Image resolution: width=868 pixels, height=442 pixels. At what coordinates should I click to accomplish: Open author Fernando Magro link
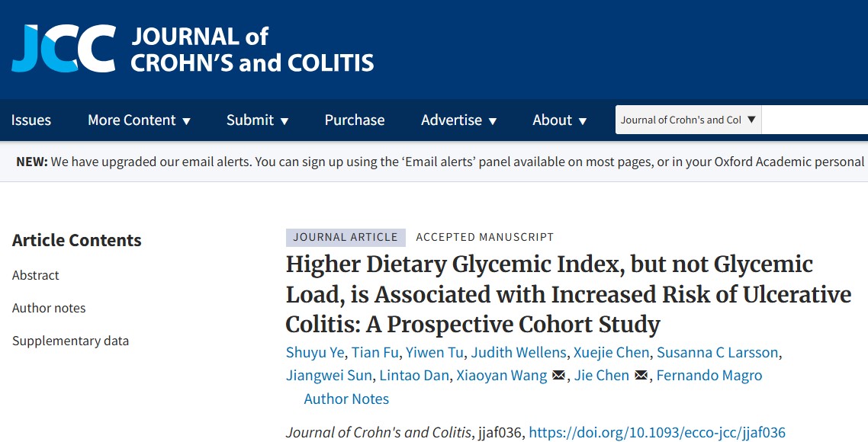coord(709,376)
